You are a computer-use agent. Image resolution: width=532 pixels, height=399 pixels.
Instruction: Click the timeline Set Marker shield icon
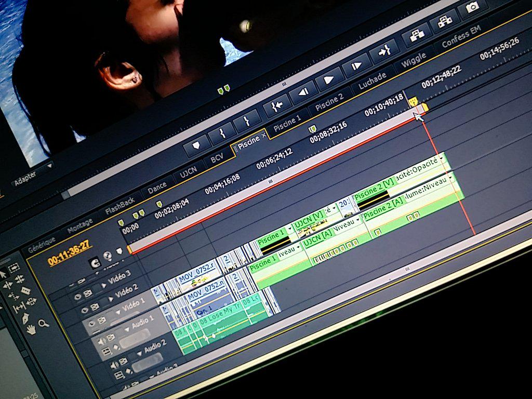tap(119, 251)
